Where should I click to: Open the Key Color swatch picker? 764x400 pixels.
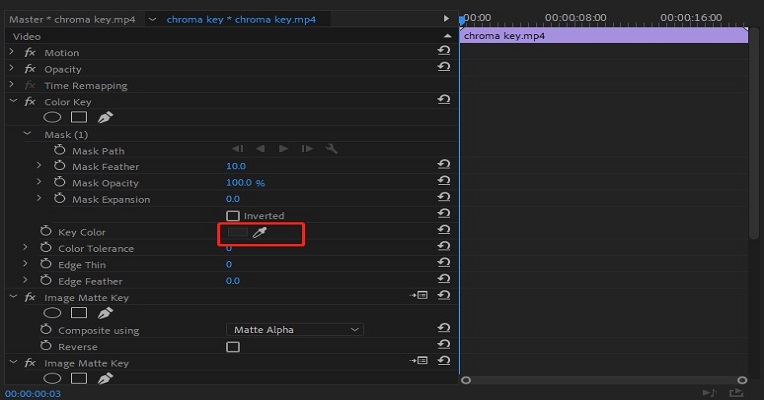(x=238, y=232)
